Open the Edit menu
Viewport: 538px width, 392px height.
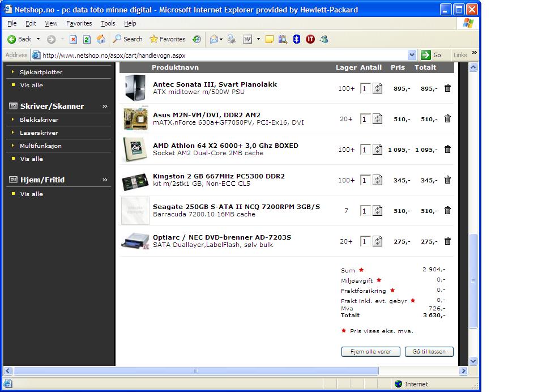(x=31, y=23)
